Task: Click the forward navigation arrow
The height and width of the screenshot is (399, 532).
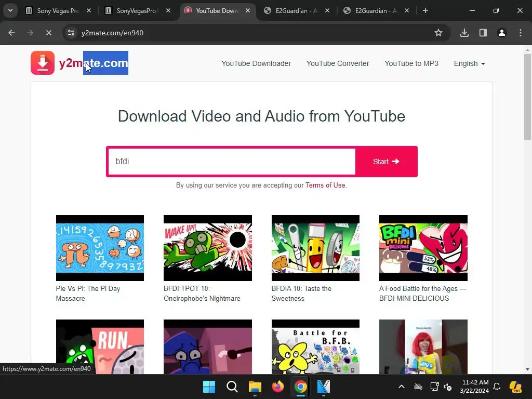Action: [x=30, y=33]
